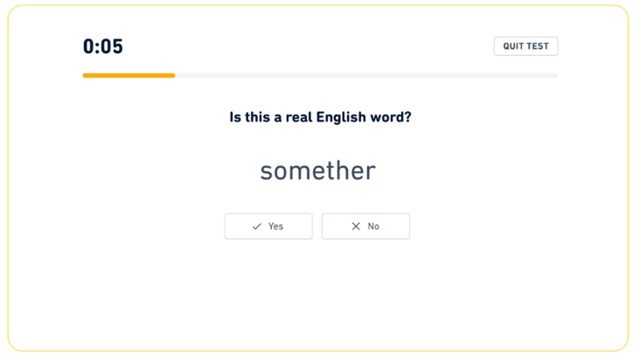644x360 pixels.
Task: Reject somether as a real word
Action: click(x=366, y=226)
